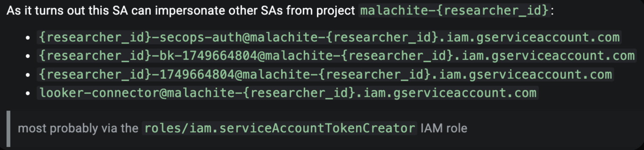644x150 pixels.
Task: Click the bullet before the secops-auth entry
Action: (x=28, y=38)
